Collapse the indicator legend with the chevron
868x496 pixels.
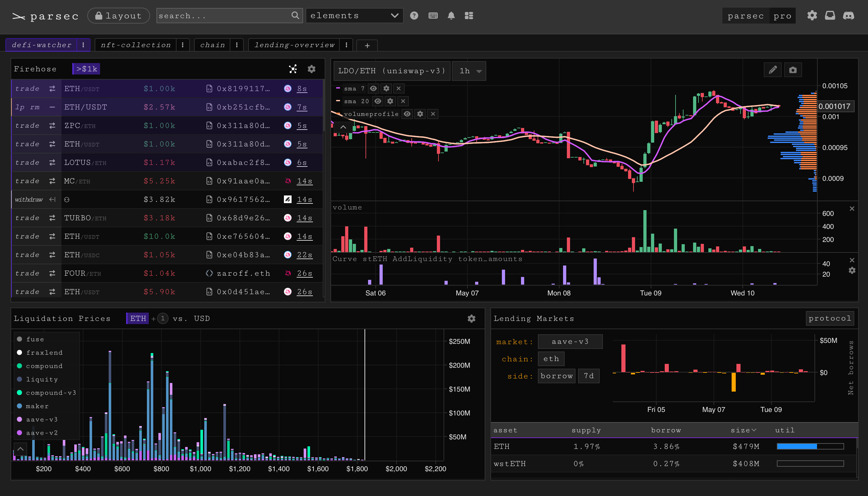pyautogui.click(x=343, y=127)
